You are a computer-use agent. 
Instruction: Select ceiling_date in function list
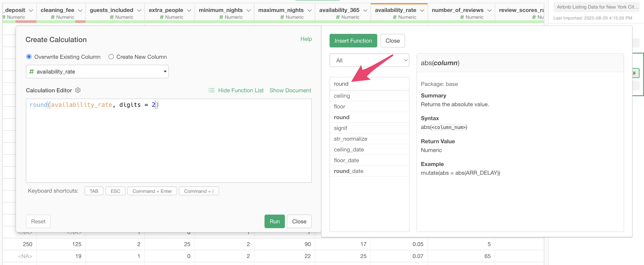369,149
